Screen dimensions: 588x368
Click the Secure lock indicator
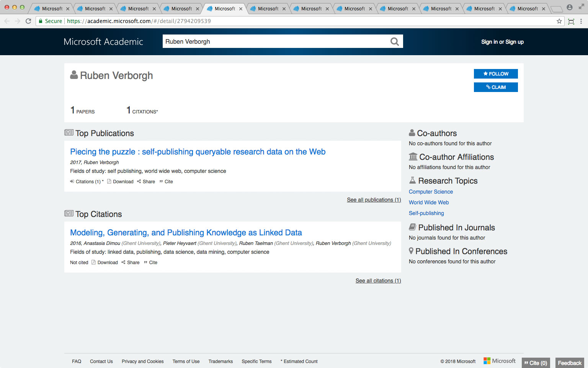(50, 21)
